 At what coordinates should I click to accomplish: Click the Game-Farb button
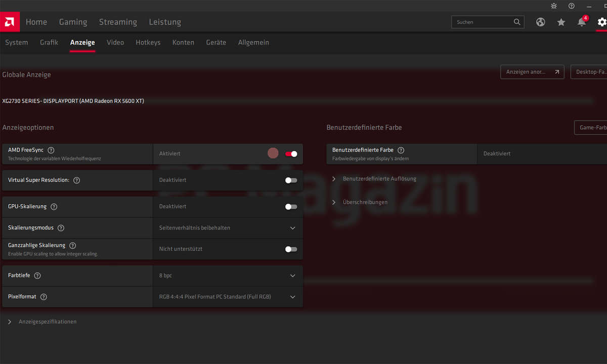[x=591, y=127]
